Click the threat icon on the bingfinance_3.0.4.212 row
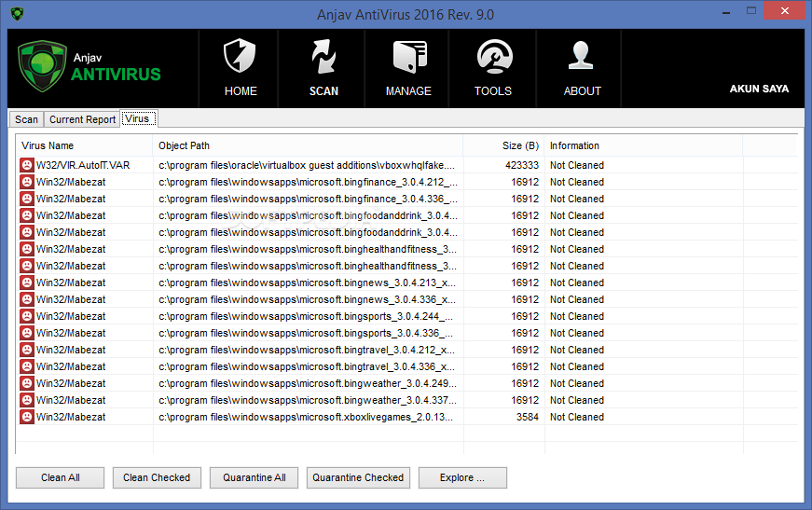The image size is (812, 510). click(27, 182)
